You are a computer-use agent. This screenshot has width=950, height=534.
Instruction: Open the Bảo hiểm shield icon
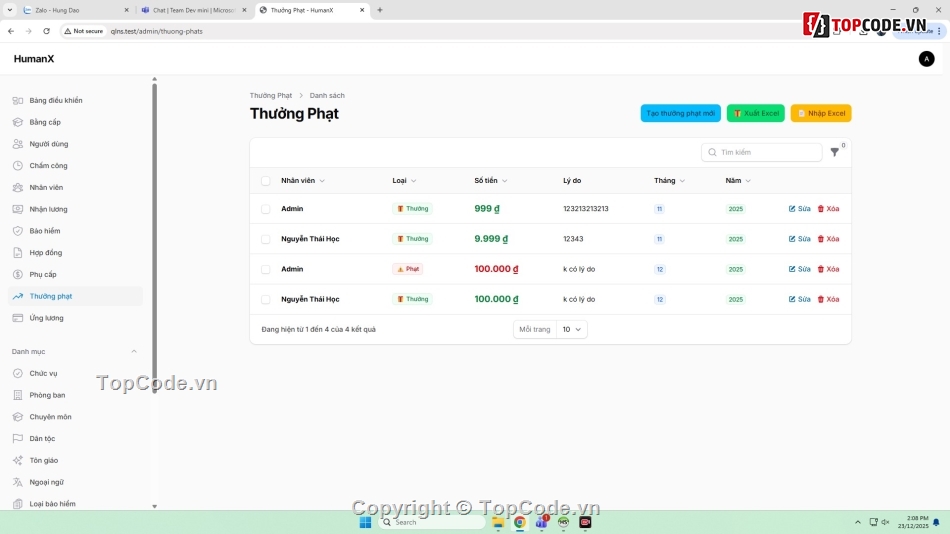[18, 231]
